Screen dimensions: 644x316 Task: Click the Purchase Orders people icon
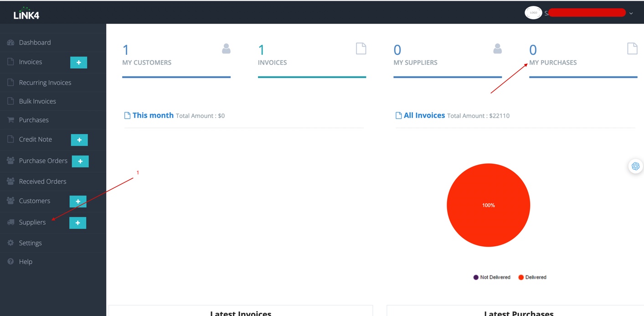point(10,161)
